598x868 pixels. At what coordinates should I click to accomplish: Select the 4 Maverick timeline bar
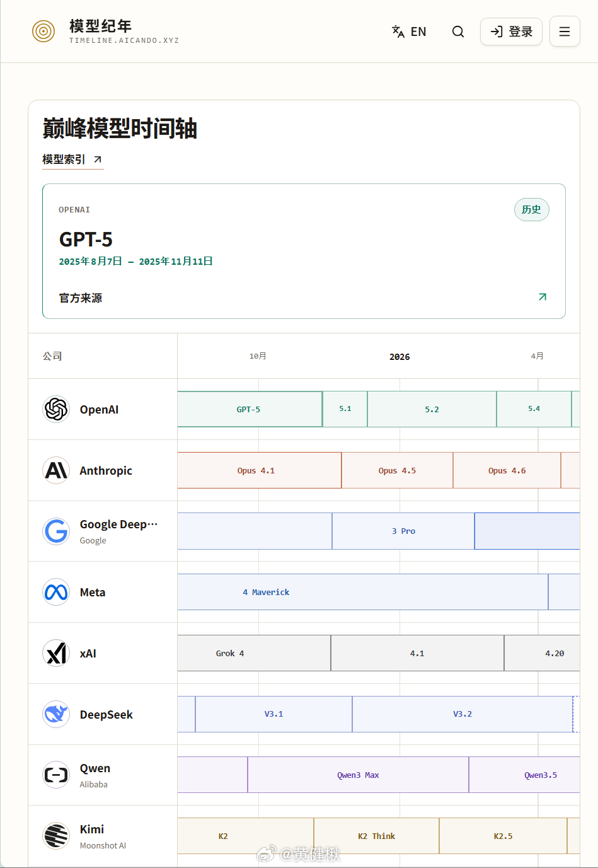pos(362,592)
